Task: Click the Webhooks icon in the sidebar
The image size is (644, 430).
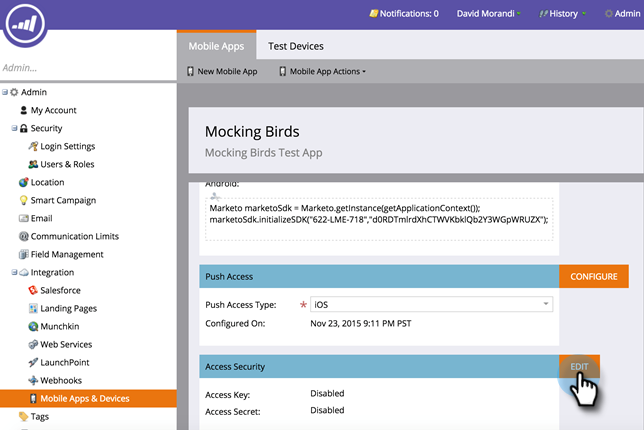Action: coord(33,380)
